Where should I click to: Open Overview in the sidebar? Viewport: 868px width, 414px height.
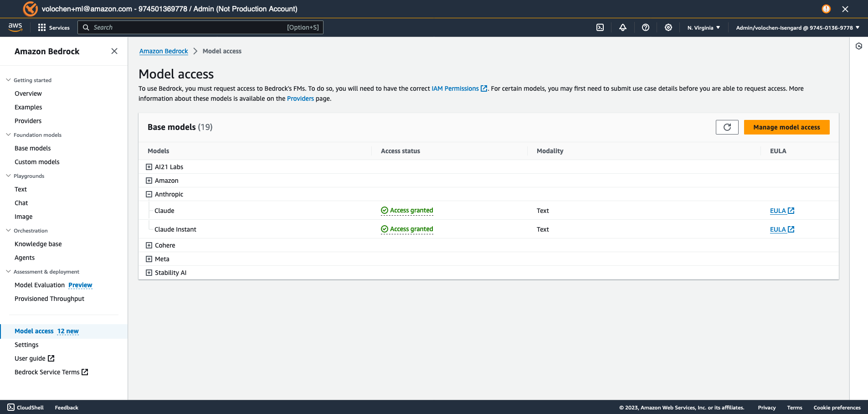click(x=28, y=93)
